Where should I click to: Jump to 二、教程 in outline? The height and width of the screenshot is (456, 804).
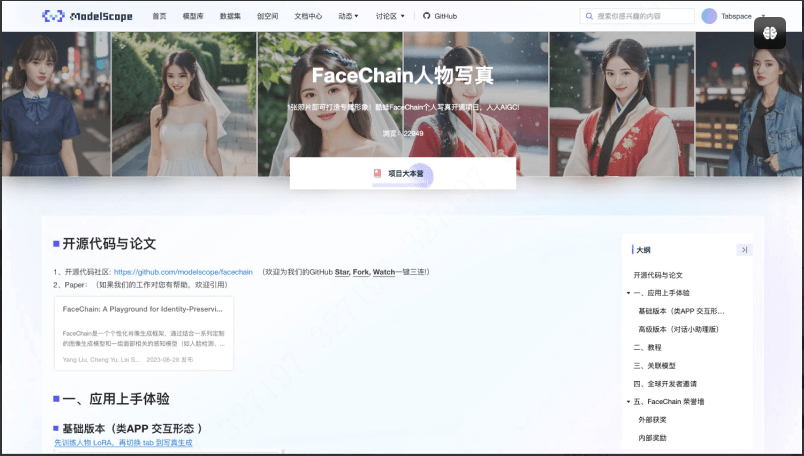647,347
